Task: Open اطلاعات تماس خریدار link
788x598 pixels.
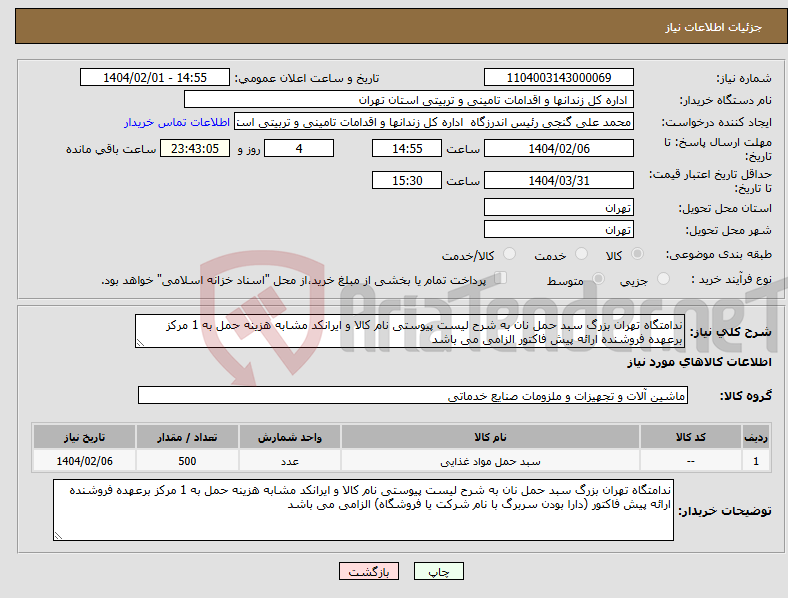Action: coord(177,122)
